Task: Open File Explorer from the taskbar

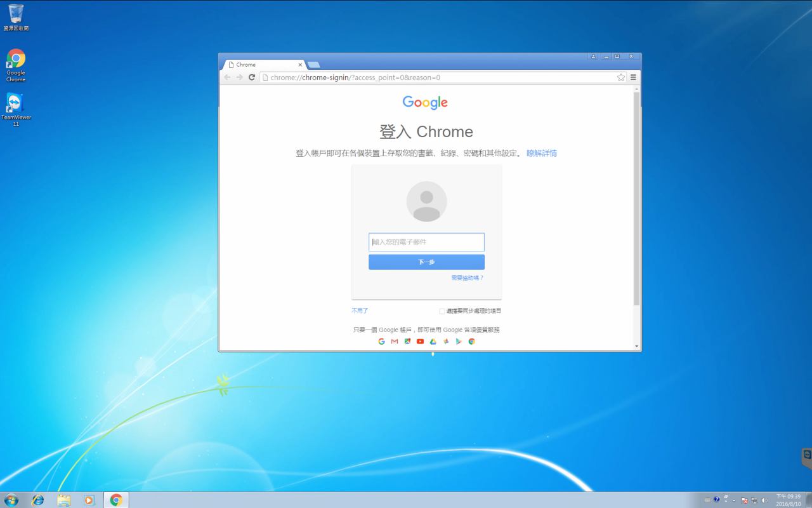Action: coord(64,500)
